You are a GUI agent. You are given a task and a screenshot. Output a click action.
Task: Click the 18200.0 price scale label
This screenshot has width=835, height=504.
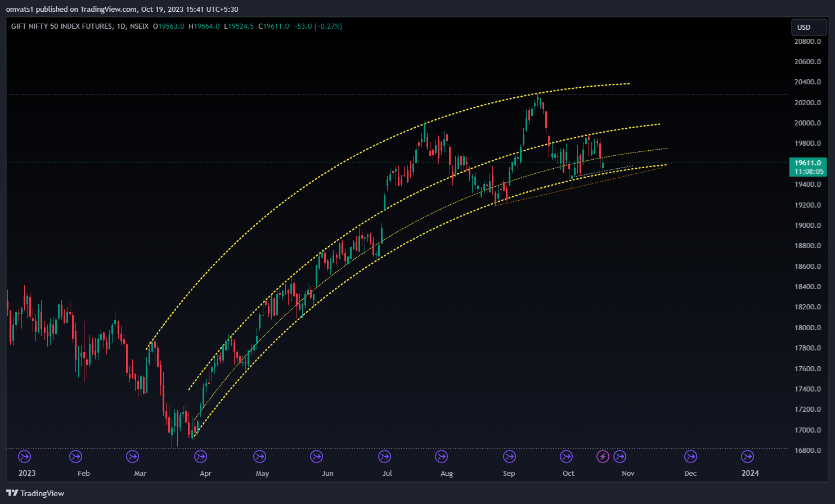pyautogui.click(x=807, y=307)
